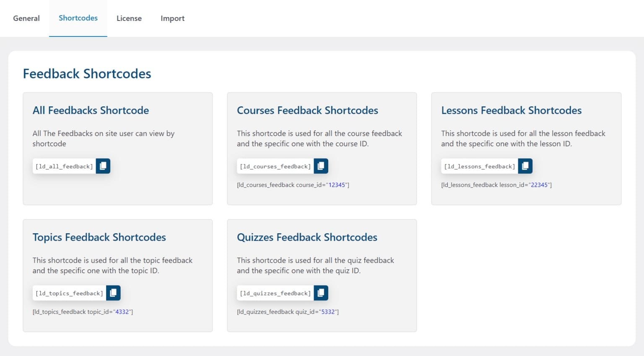The width and height of the screenshot is (644, 356).
Task: Copy the ld_quizzes_feedback shortcode
Action: click(x=321, y=293)
